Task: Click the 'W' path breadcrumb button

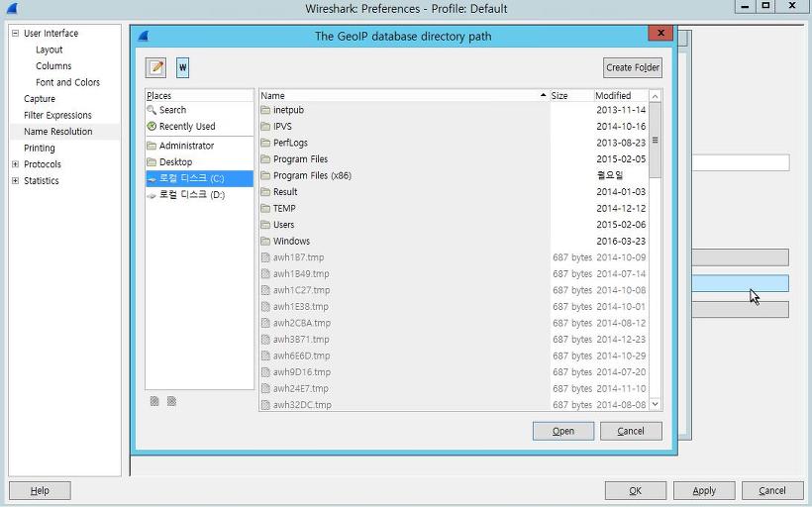Action: click(183, 68)
